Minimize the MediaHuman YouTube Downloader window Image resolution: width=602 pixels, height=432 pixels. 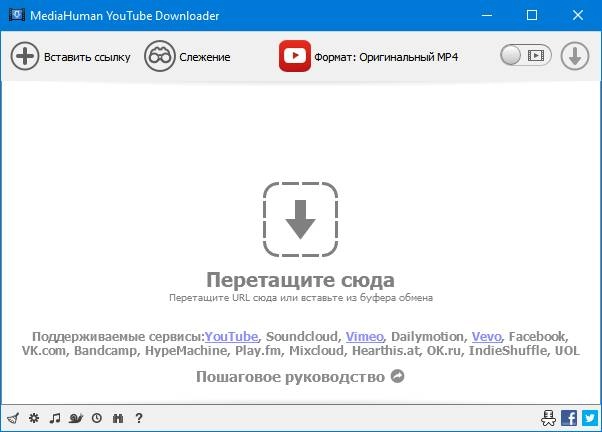(x=486, y=15)
